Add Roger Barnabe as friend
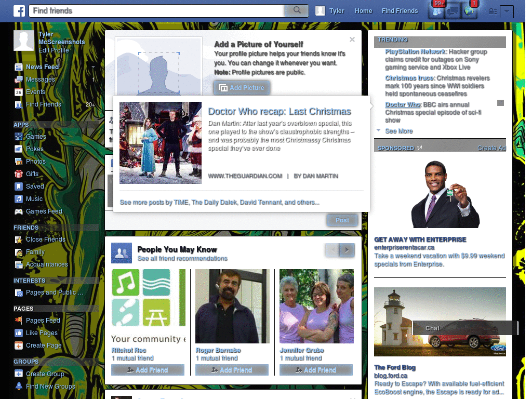532x399 pixels. click(x=232, y=370)
